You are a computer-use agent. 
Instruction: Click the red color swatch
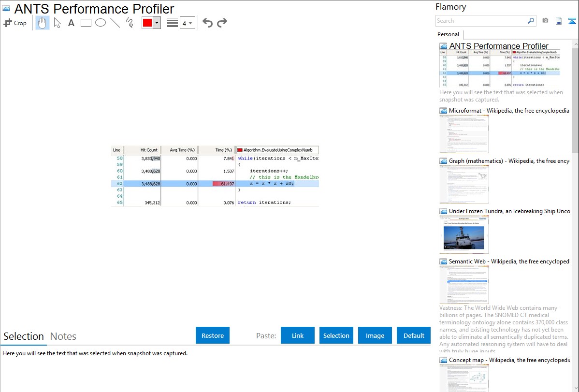pos(147,23)
